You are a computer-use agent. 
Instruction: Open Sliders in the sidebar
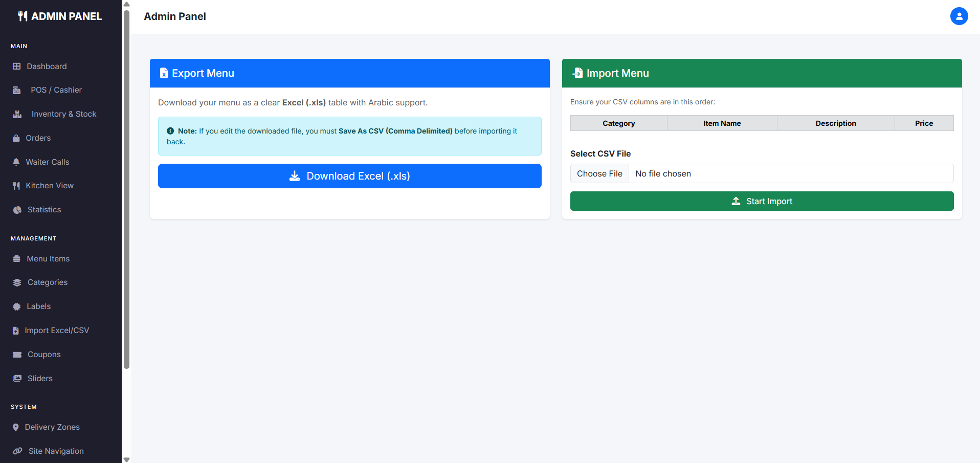[x=40, y=379]
